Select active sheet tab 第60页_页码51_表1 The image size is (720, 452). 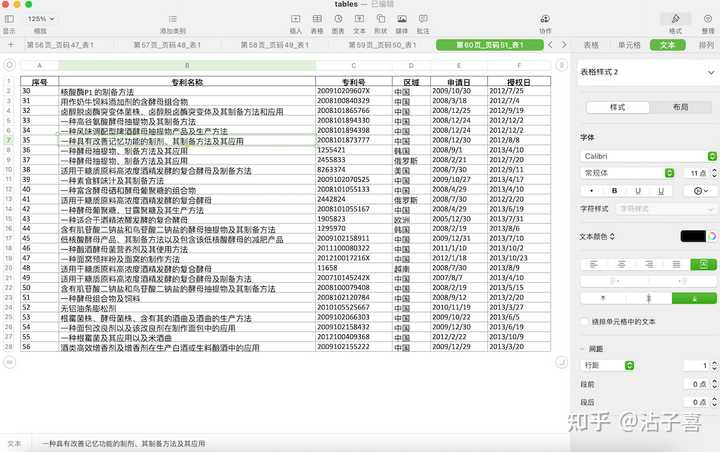coord(489,45)
